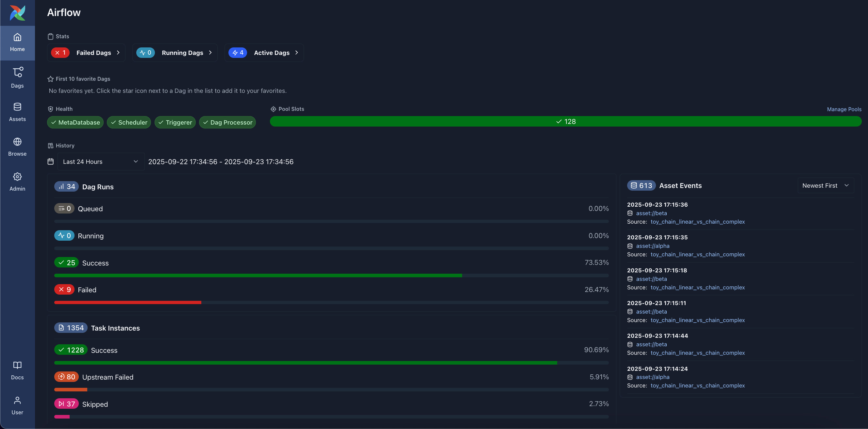
Task: Click the calendar icon beside the time range
Action: 51,162
